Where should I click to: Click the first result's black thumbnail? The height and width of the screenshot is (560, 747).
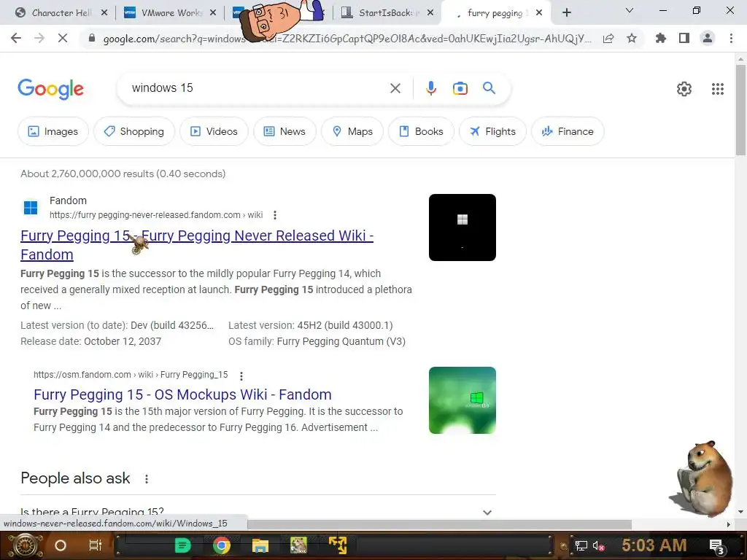tap(462, 227)
